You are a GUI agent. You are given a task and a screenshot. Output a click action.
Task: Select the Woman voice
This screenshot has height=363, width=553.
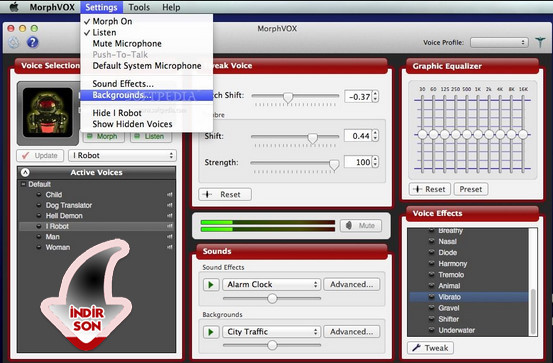pyautogui.click(x=57, y=247)
